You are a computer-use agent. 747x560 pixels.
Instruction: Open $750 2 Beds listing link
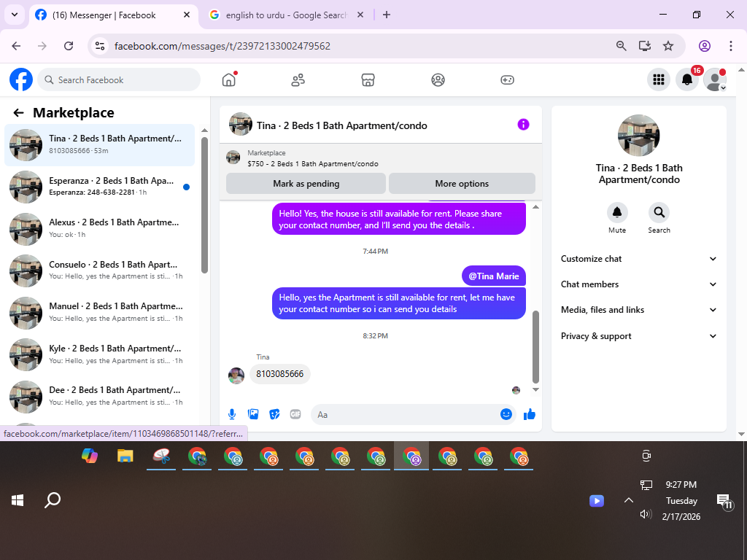[312, 163]
